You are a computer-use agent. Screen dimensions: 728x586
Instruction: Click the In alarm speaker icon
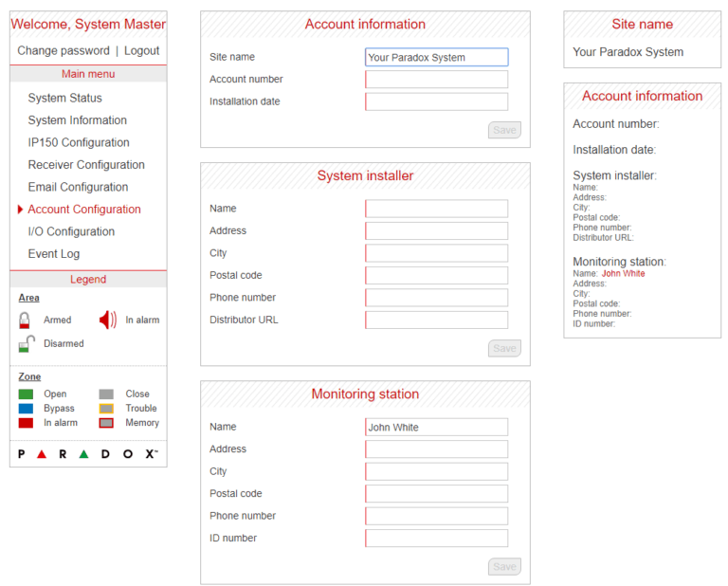coord(108,320)
